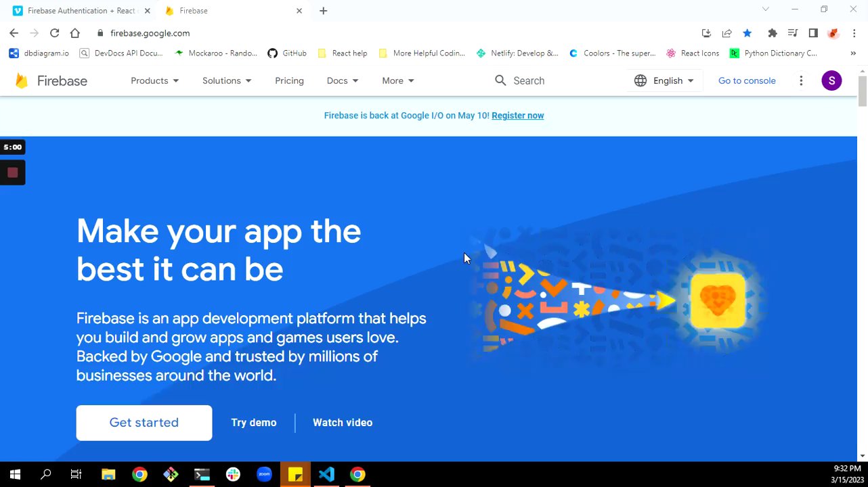This screenshot has width=868, height=487.
Task: Open the English language selector
Action: [x=664, y=80]
